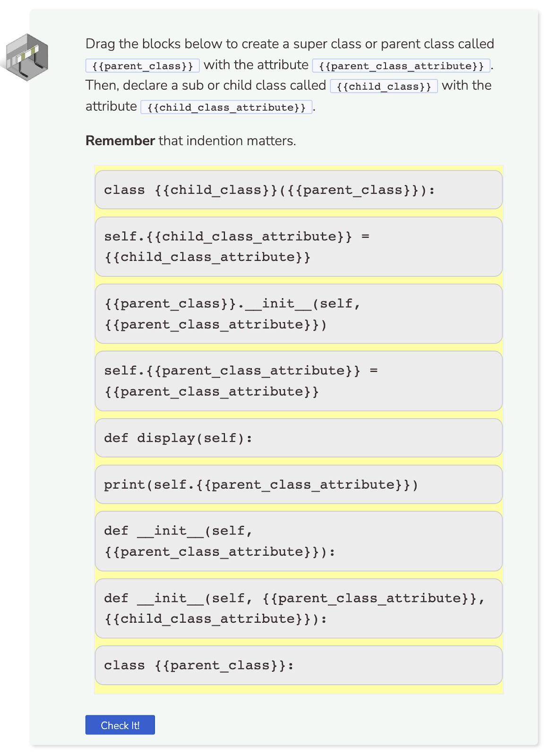The width and height of the screenshot is (549, 756).
Task: Click the {{parent_class_attribute}} placeholder in the instructions
Action: pos(400,66)
